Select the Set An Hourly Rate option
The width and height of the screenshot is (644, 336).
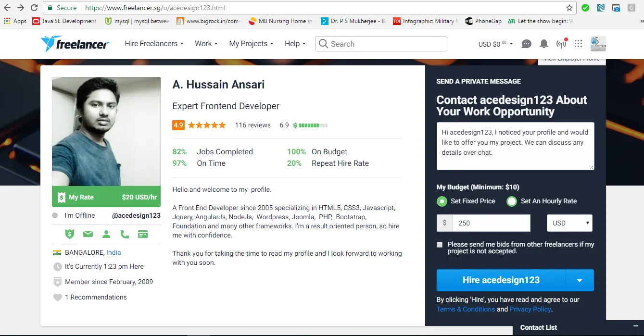[x=512, y=201]
